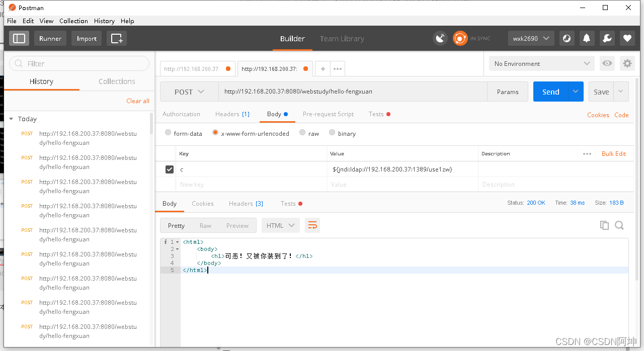Open the globe browse icon
The width and height of the screenshot is (644, 351).
point(567,38)
